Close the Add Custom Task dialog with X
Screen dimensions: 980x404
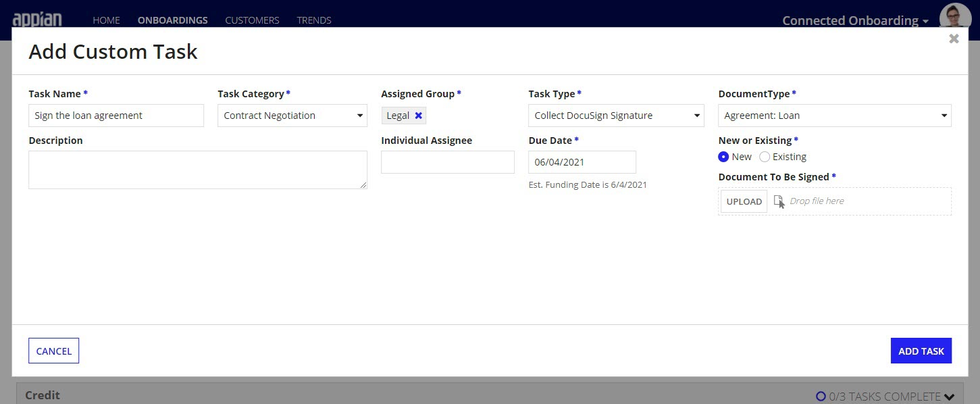954,39
